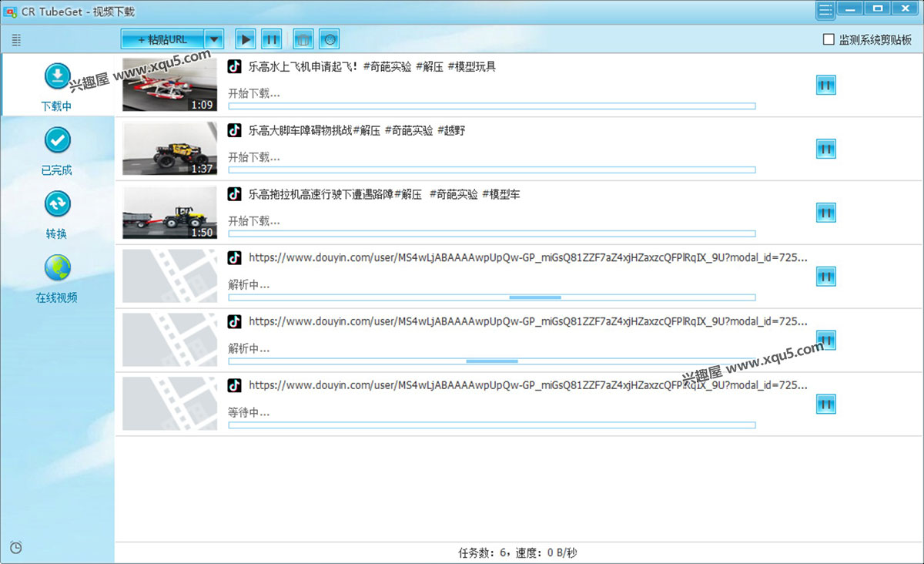Click progress bar of 乐高大脚车 download

(492, 170)
